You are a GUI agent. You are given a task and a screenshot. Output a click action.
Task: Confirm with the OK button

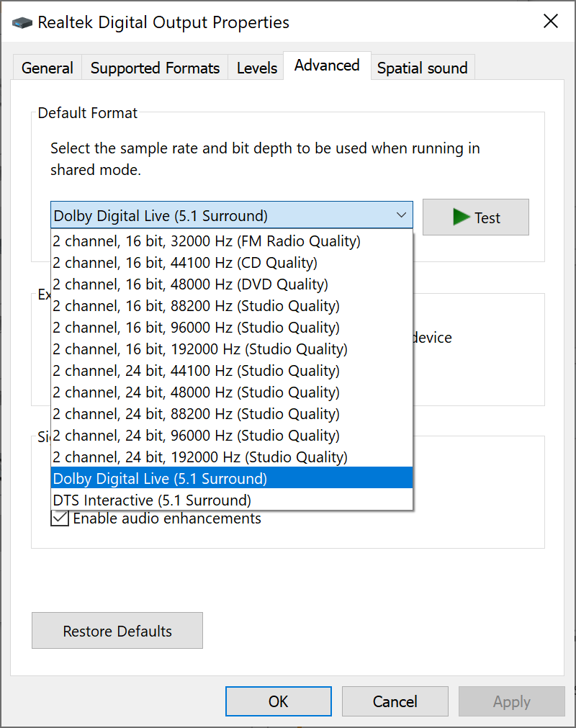point(279,701)
